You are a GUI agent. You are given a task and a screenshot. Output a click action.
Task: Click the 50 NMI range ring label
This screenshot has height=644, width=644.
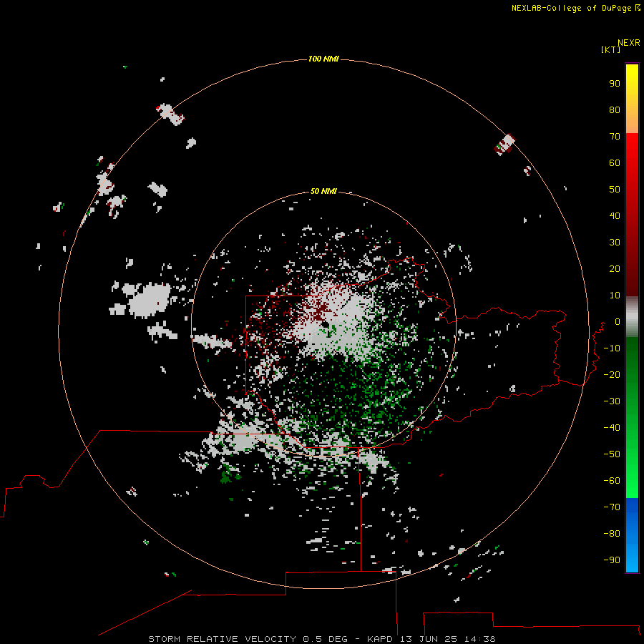(x=323, y=191)
